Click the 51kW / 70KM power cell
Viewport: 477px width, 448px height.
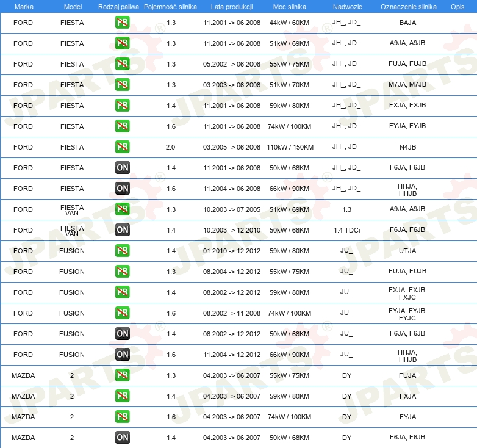[289, 85]
